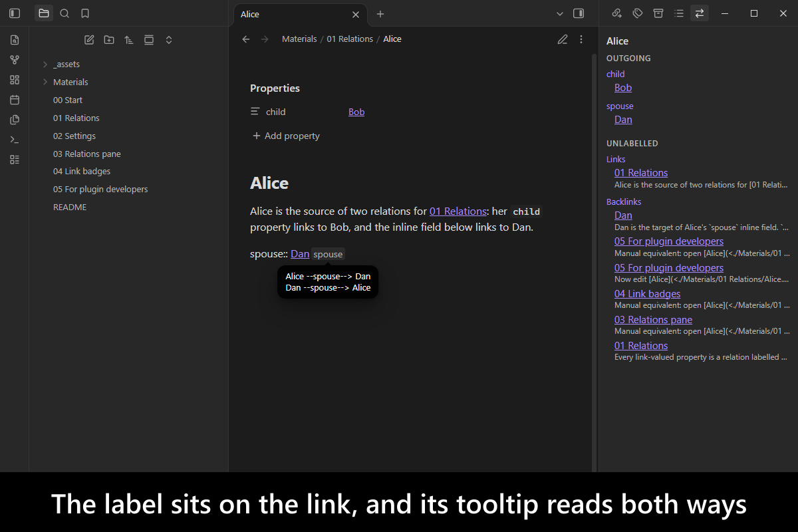Open 03 Relations pane backlink
The width and height of the screenshot is (798, 532).
(x=653, y=320)
